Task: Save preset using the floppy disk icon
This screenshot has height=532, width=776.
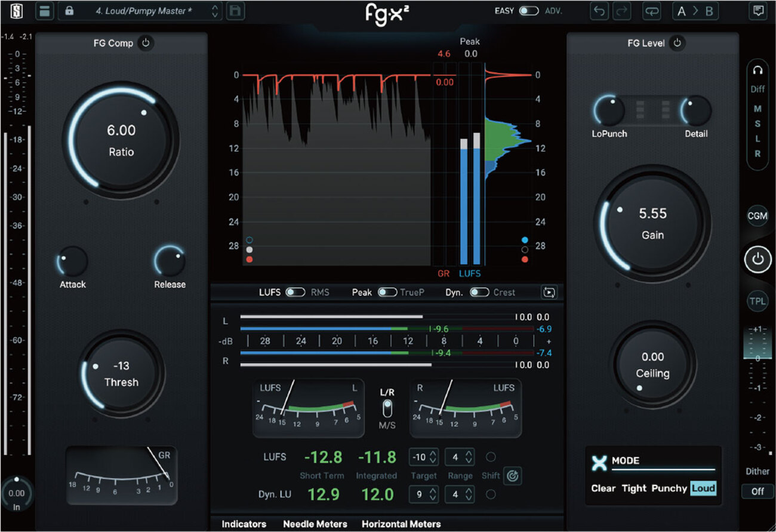Action: (235, 11)
